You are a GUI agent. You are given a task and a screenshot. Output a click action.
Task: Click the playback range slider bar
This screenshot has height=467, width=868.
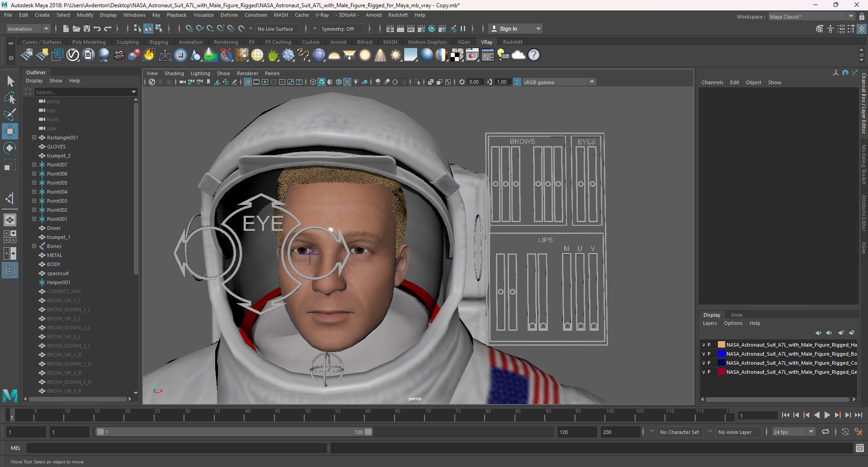(234, 432)
